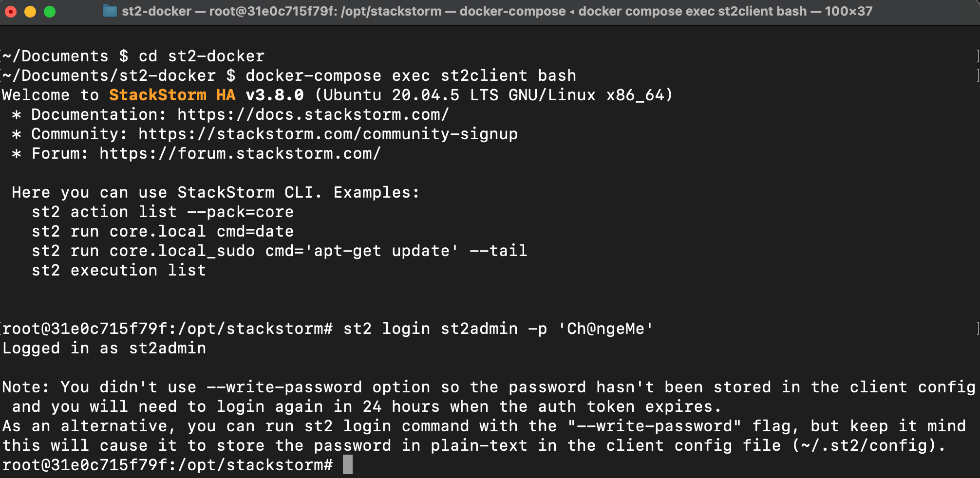
Task: Click the 'st2 run core.local cmd=date' example
Action: 162,231
